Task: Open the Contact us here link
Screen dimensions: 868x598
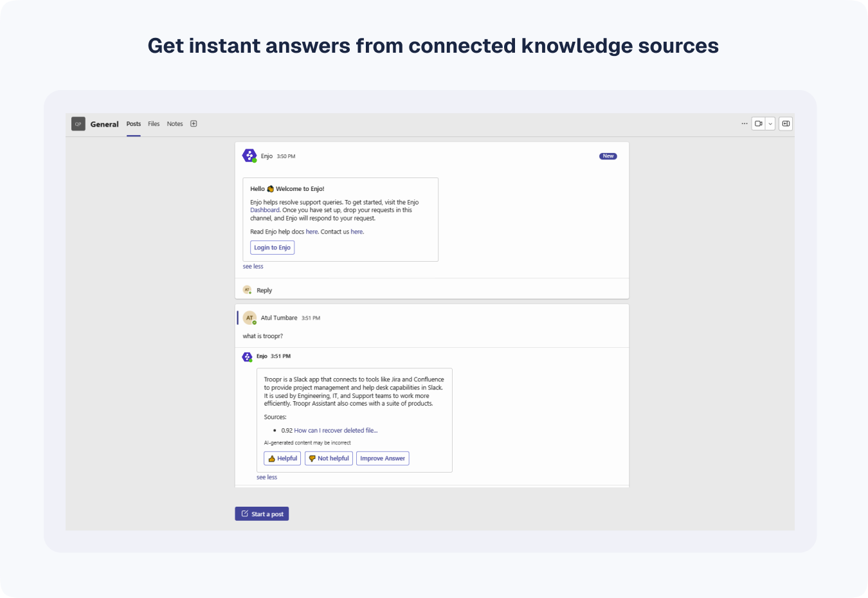Action: [357, 231]
